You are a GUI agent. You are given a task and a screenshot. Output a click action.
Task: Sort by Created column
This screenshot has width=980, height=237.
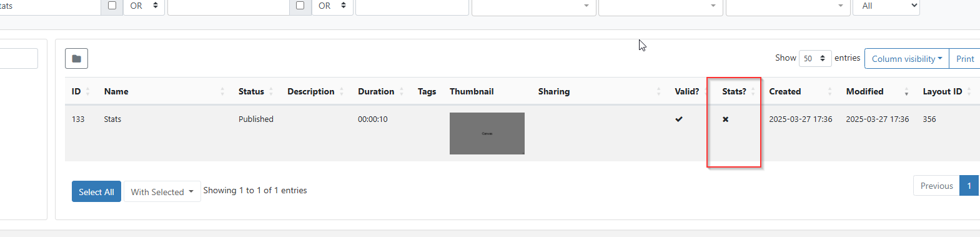pyautogui.click(x=801, y=91)
